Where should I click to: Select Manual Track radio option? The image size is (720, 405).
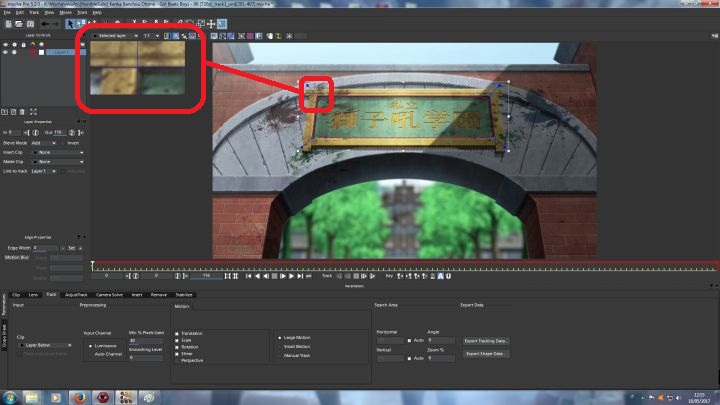point(280,355)
